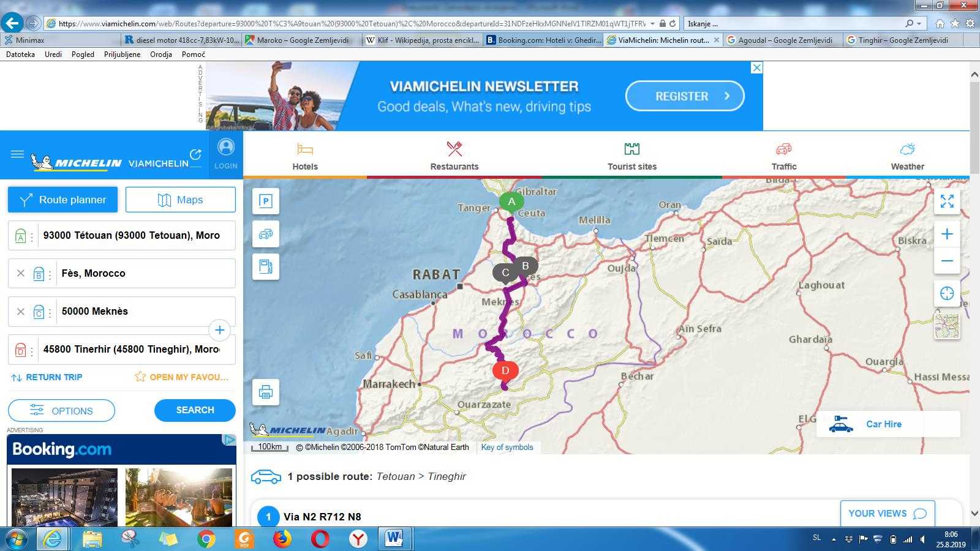Screen dimensions: 980x551
Task: Select route 1 Via N2 R712 N8
Action: tap(322, 517)
